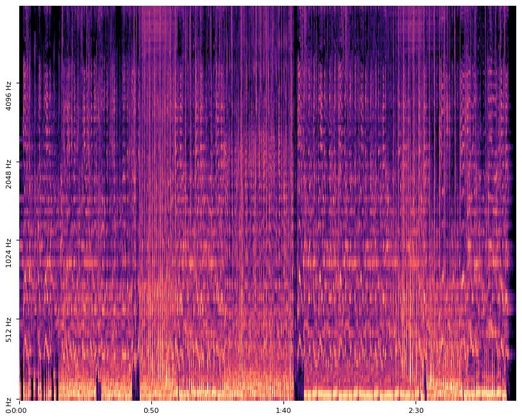Image resolution: width=522 pixels, height=420 pixels.
Task: Click the 1024 Hz frequency axis label
Action: click(x=8, y=253)
